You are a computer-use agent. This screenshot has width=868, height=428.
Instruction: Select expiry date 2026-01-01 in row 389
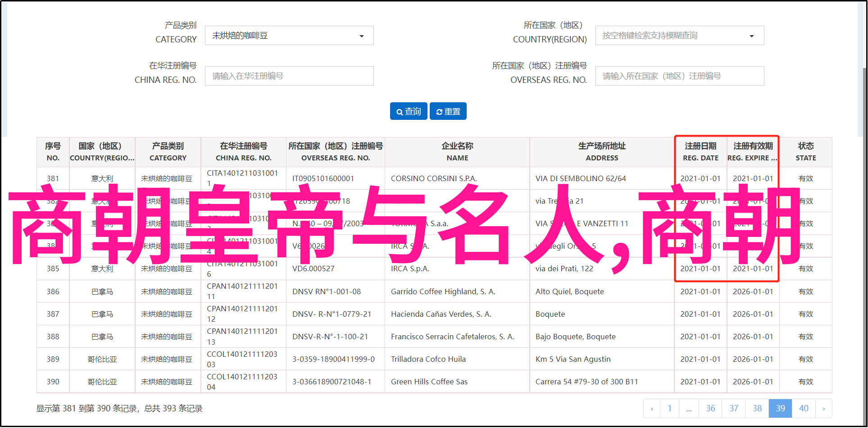(x=753, y=359)
